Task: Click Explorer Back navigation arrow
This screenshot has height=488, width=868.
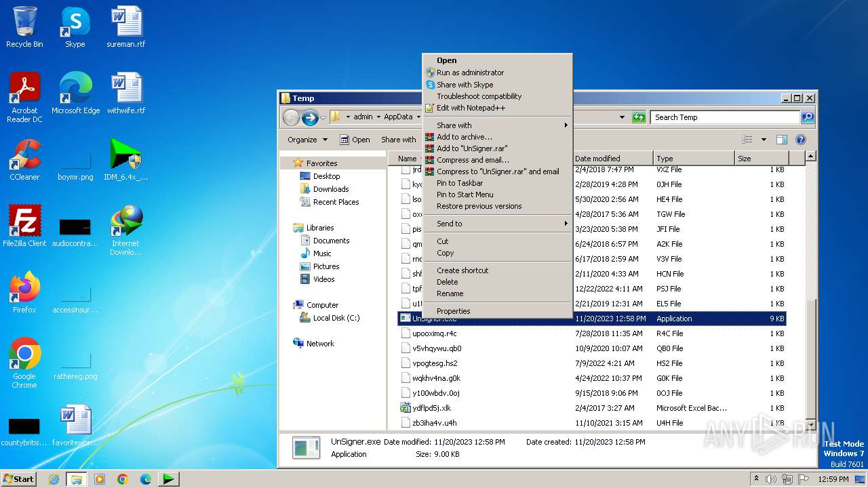Action: pyautogui.click(x=291, y=117)
